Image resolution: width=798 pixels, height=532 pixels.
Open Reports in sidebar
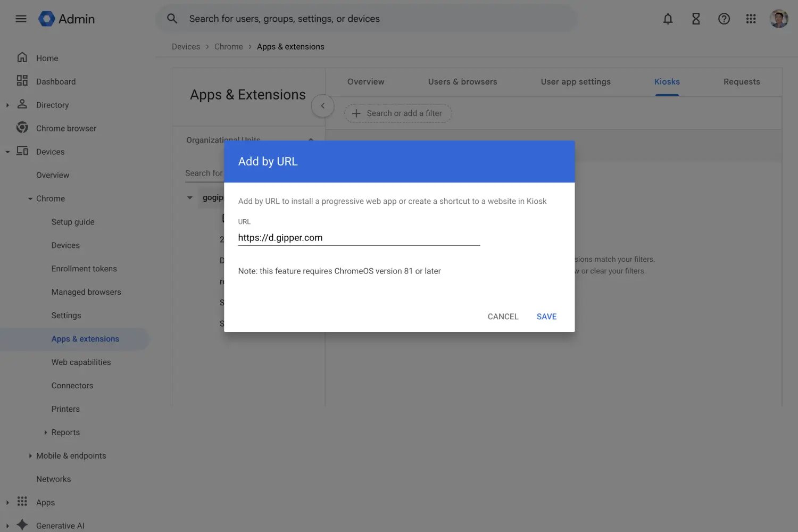[x=65, y=433]
